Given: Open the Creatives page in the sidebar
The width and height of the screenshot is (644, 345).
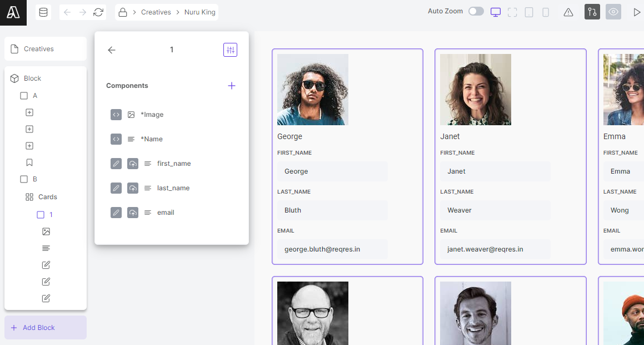Looking at the screenshot, I should [46, 49].
